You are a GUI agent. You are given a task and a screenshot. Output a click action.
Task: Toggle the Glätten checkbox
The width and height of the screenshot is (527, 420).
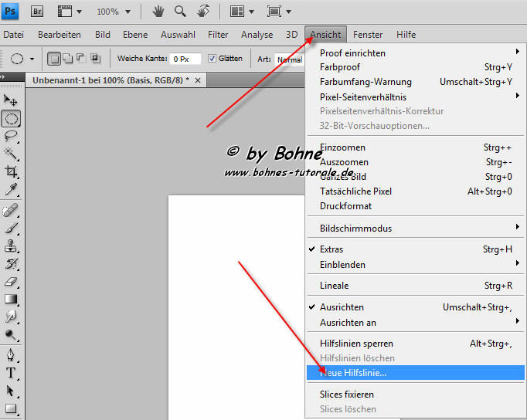pyautogui.click(x=212, y=59)
